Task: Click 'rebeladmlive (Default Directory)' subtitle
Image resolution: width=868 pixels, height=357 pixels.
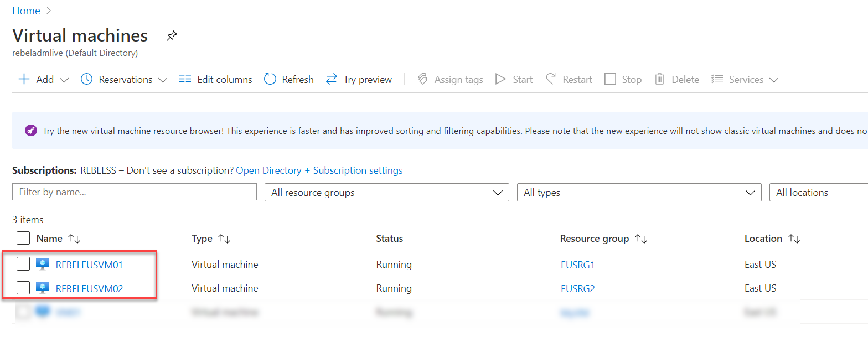Action: [x=75, y=53]
